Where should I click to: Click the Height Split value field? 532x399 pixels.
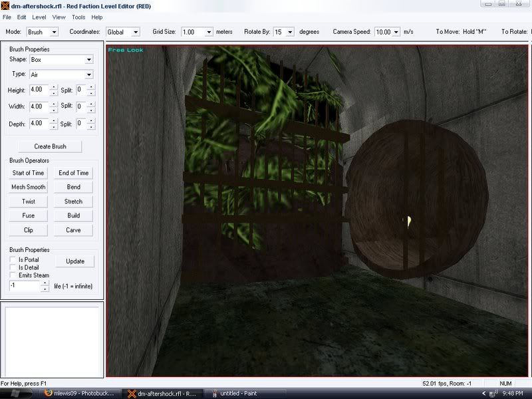coord(81,90)
